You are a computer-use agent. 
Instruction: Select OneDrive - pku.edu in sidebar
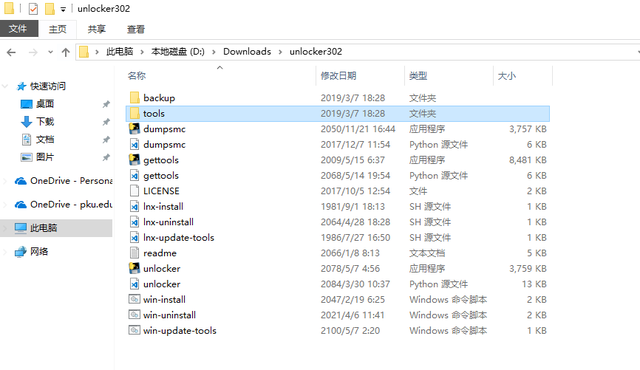point(64,204)
